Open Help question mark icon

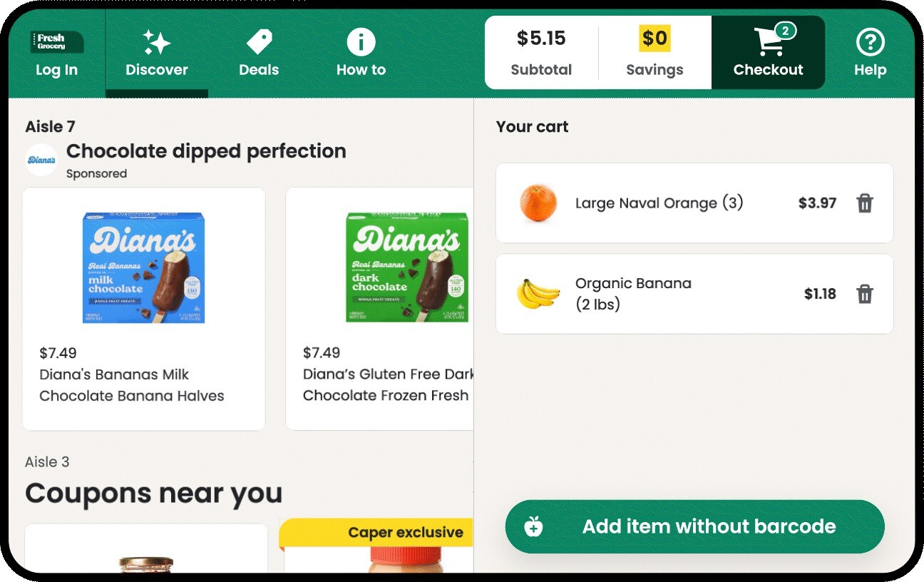[x=870, y=43]
